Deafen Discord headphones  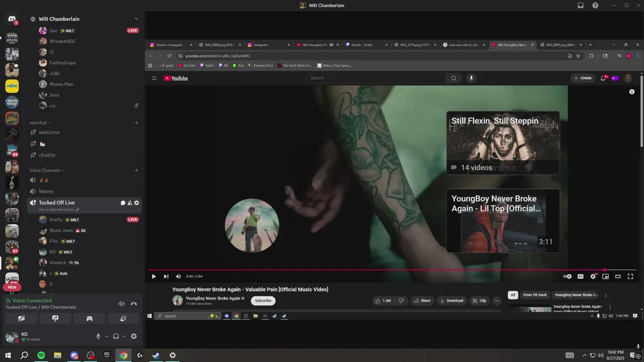coord(116,336)
